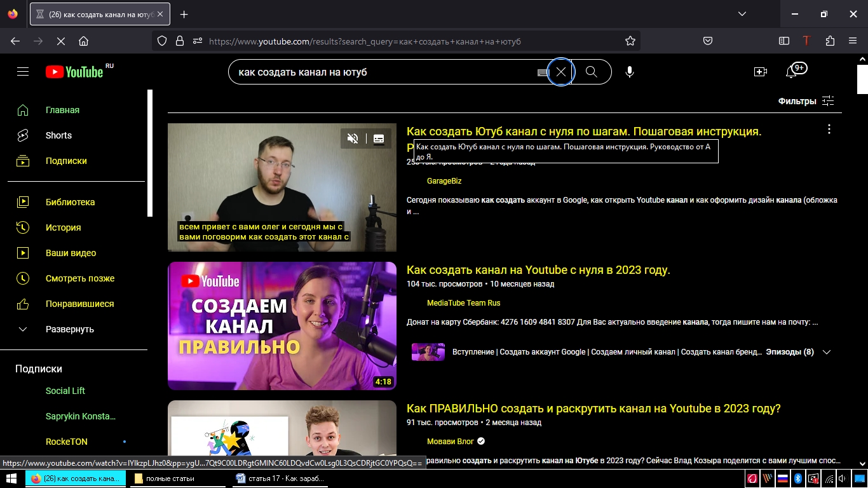
Task: Open the notifications bell
Action: tap(791, 72)
